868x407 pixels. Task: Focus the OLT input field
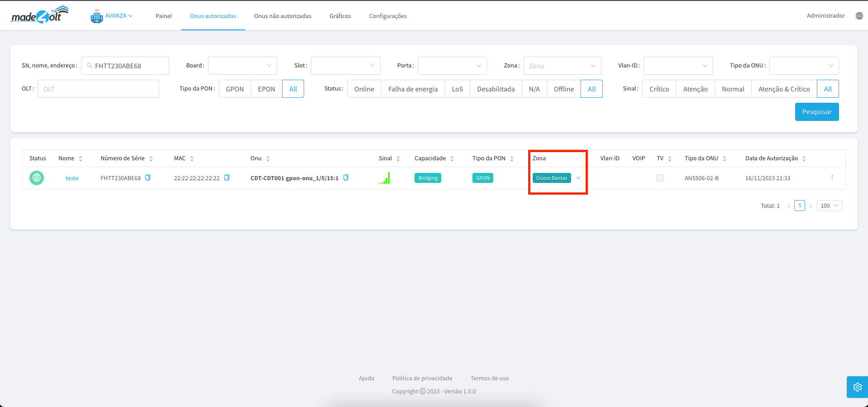coord(98,89)
